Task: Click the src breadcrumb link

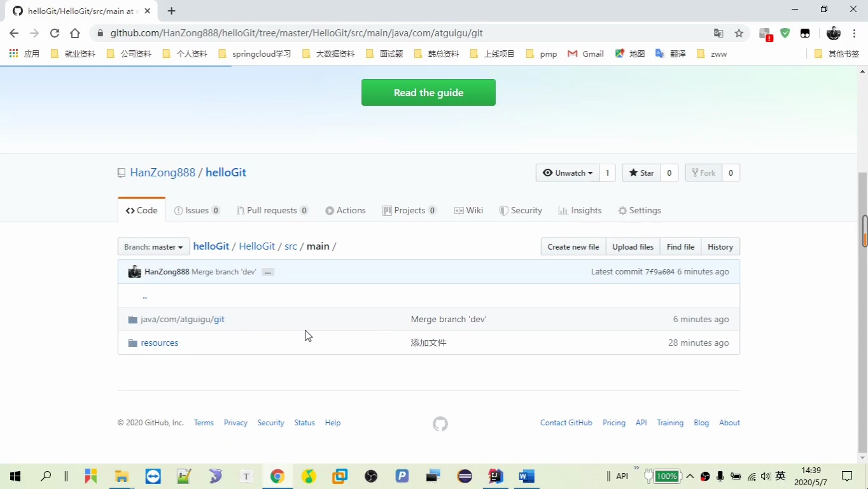Action: point(291,246)
